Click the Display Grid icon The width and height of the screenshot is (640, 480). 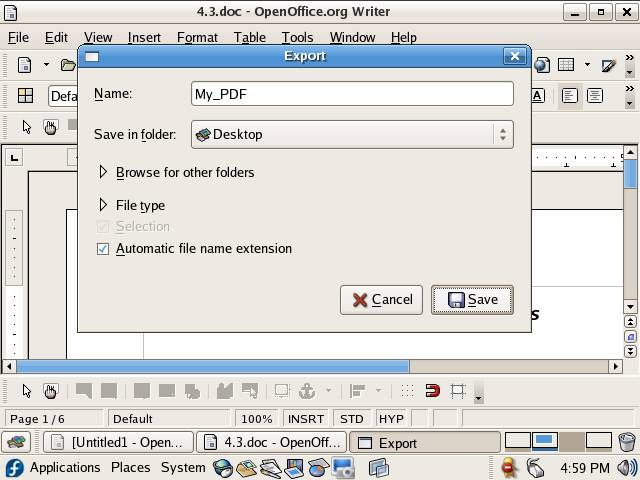(407, 391)
